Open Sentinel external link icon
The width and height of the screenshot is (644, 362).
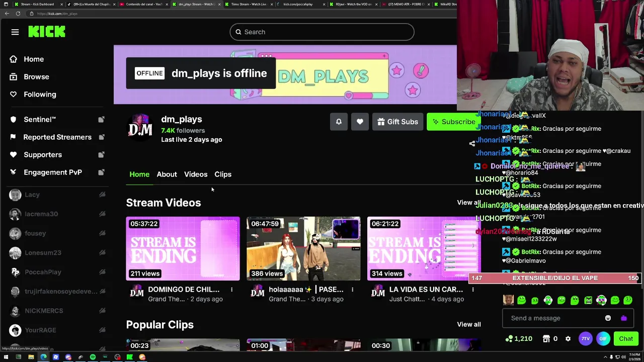[x=101, y=120]
